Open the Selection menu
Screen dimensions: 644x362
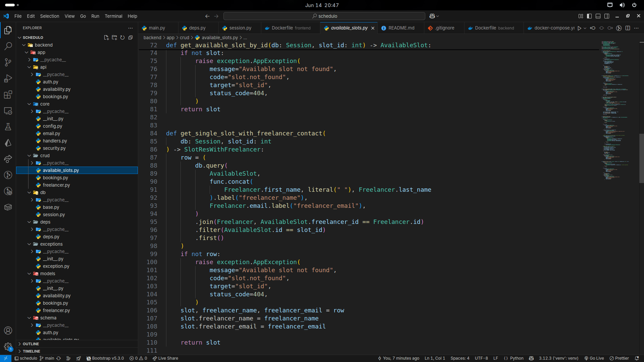pos(50,16)
